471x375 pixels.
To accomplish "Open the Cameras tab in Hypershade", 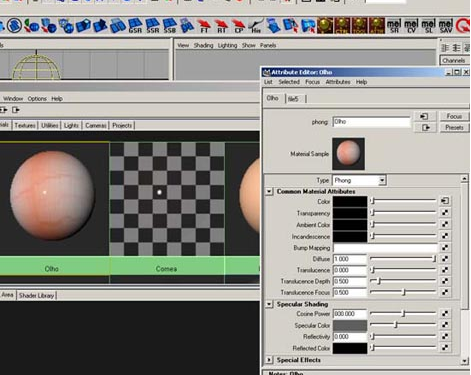I will pyautogui.click(x=96, y=125).
